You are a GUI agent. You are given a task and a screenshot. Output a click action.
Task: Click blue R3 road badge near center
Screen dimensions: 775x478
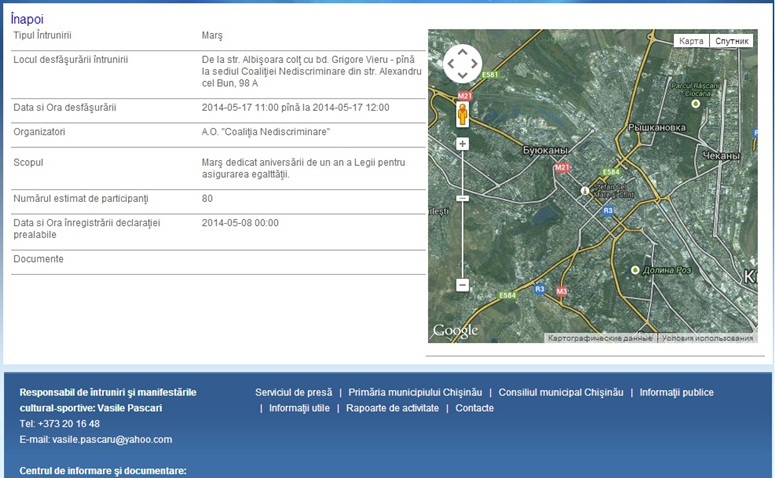(x=607, y=211)
